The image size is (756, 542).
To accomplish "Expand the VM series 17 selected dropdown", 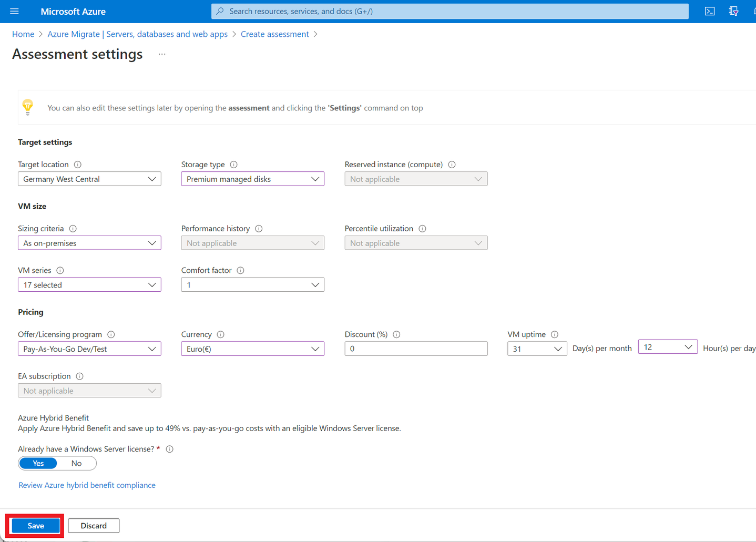I will coord(89,285).
